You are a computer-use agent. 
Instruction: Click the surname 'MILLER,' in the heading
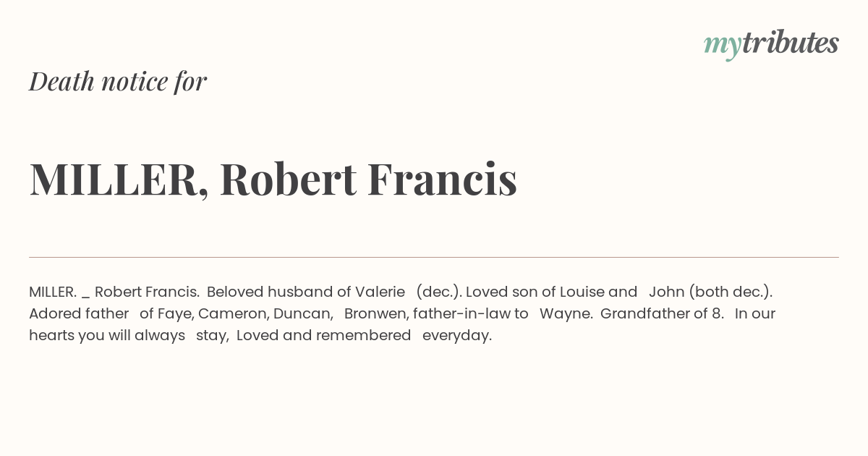pos(119,180)
